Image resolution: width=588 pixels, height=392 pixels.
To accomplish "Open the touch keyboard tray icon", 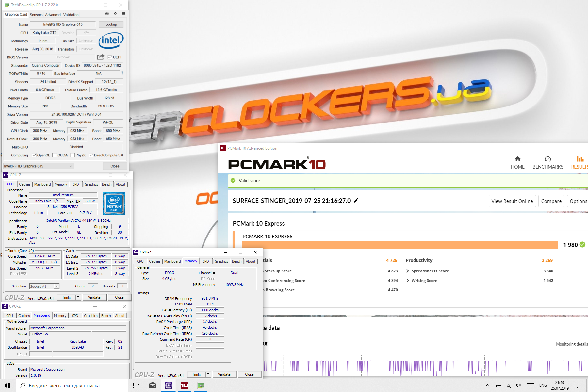I will [531, 385].
